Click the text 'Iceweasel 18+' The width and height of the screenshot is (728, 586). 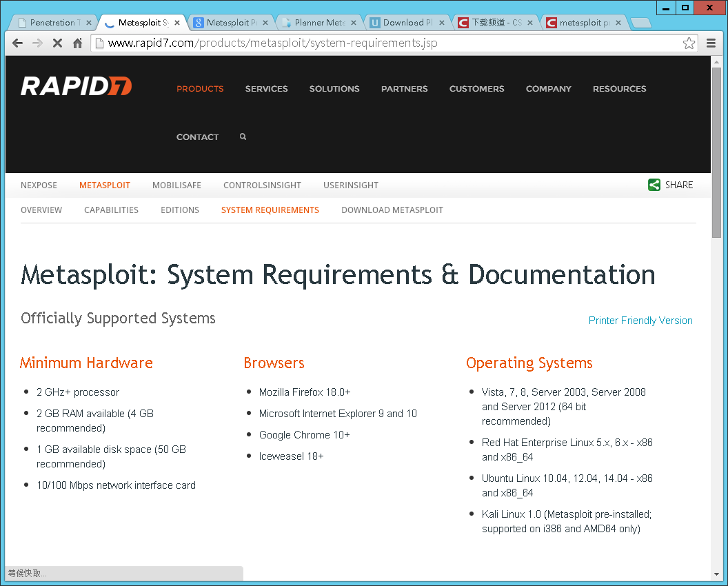click(x=292, y=456)
